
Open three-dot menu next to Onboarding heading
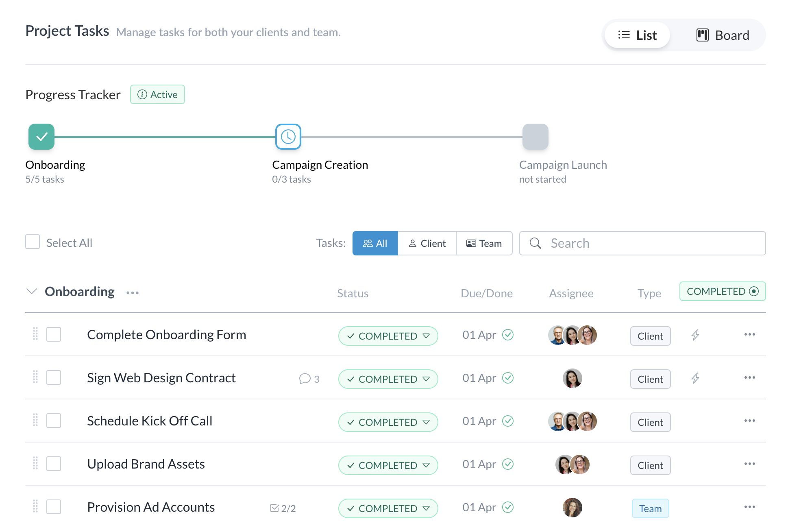pos(133,293)
